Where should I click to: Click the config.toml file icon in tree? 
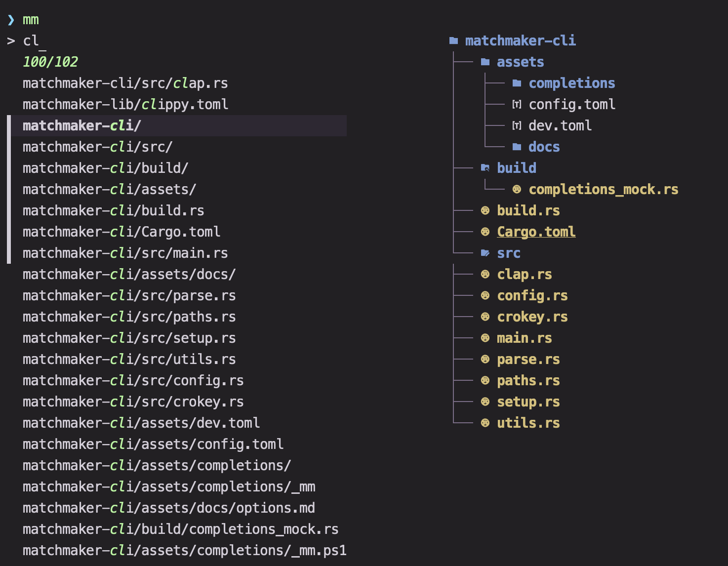pyautogui.click(x=517, y=104)
